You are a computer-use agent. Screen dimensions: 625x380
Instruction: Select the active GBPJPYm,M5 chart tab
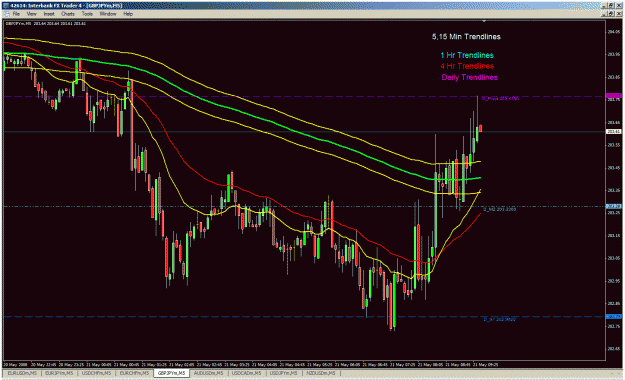click(x=171, y=373)
